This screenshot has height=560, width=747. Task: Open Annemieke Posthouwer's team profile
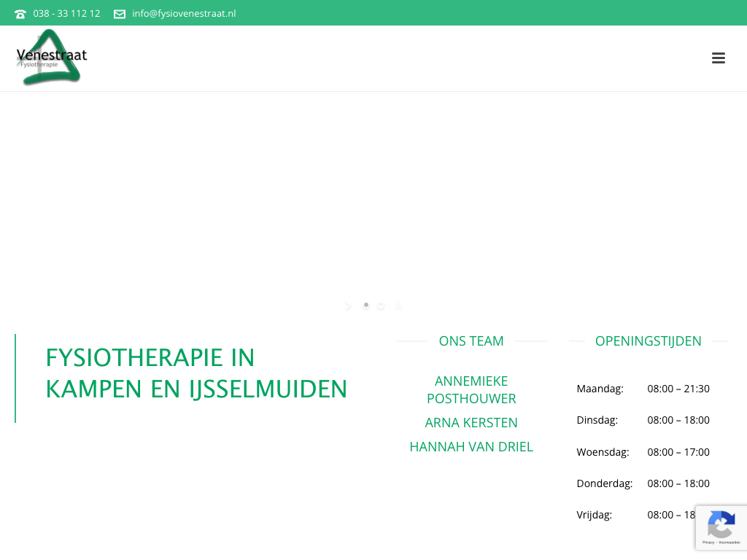pos(471,389)
